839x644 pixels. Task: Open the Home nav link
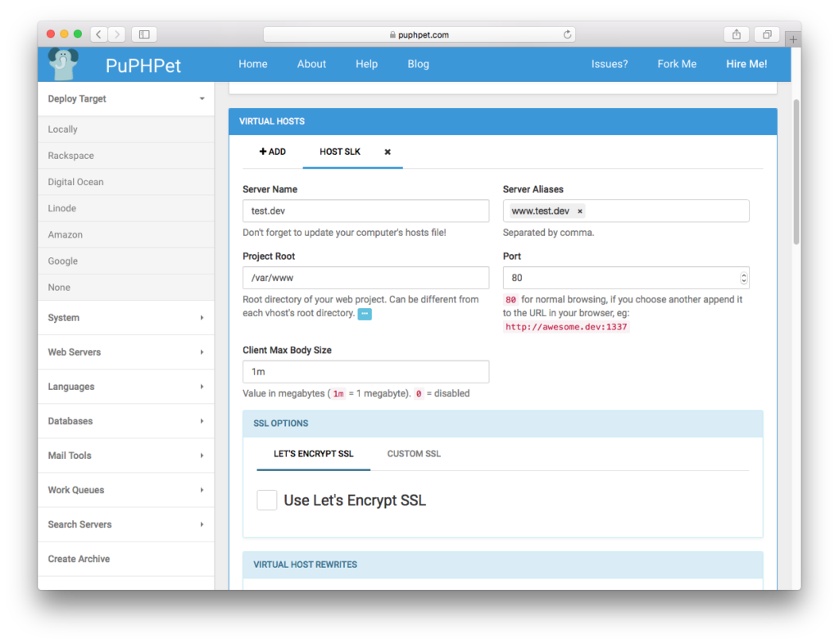tap(253, 64)
